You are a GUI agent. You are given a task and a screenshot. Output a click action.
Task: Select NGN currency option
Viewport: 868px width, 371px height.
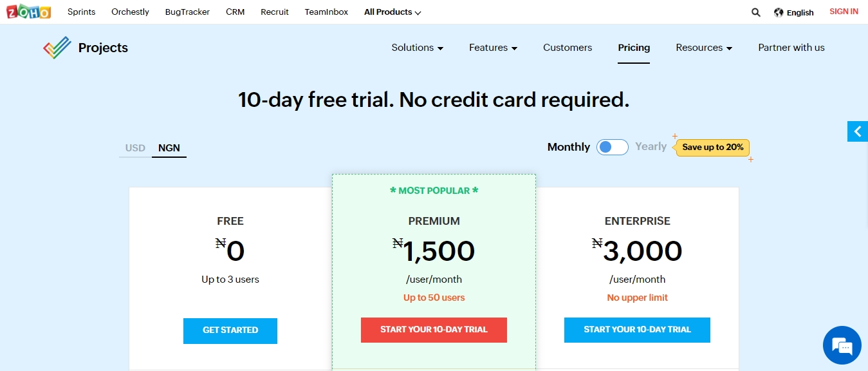169,148
